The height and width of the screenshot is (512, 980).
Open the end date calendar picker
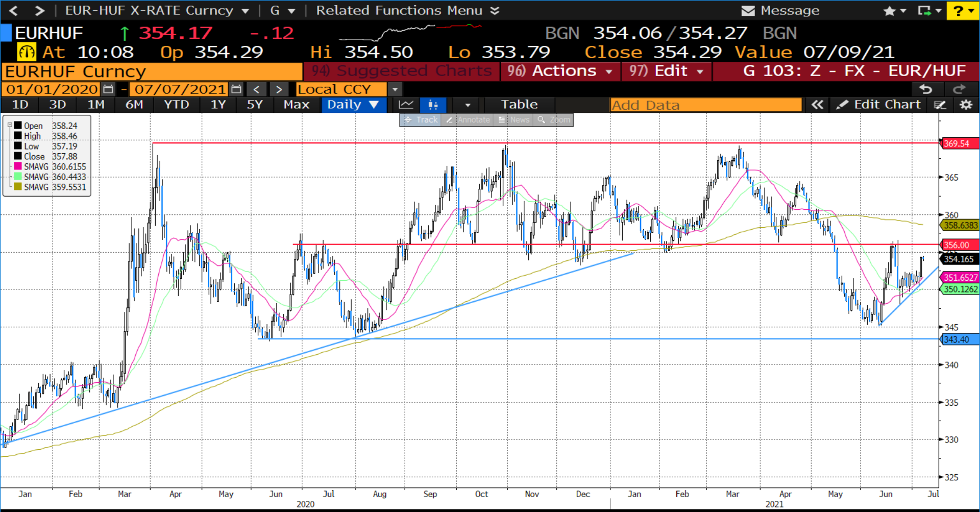click(x=236, y=89)
